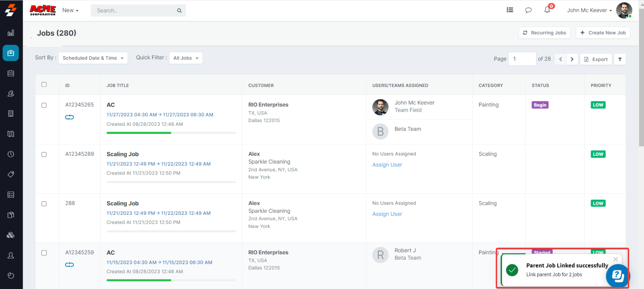Open the calendar icon in sidebar
Viewport: 644px width, 289px height.
click(x=11, y=73)
